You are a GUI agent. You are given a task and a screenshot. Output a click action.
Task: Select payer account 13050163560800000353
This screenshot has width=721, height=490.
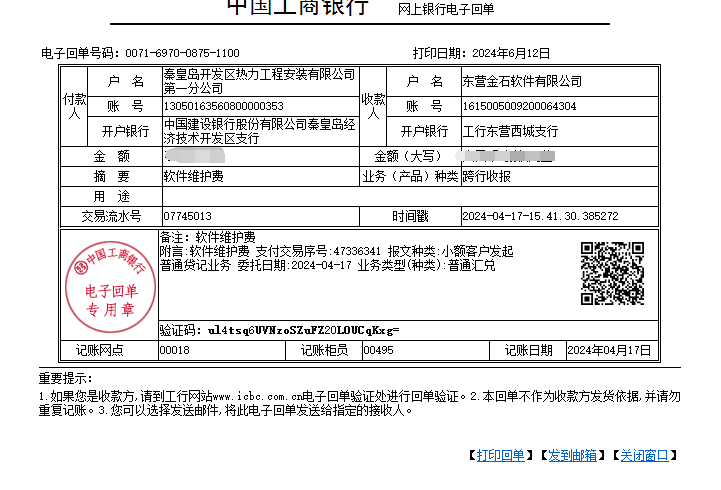point(223,106)
